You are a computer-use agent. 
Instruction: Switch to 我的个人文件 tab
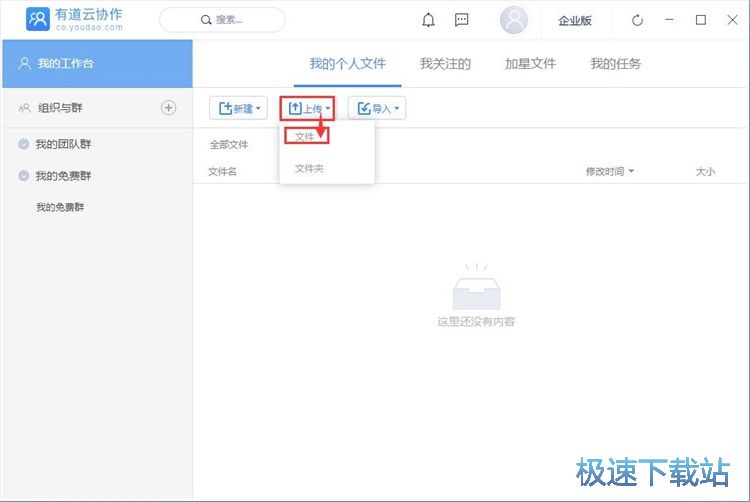tap(347, 64)
